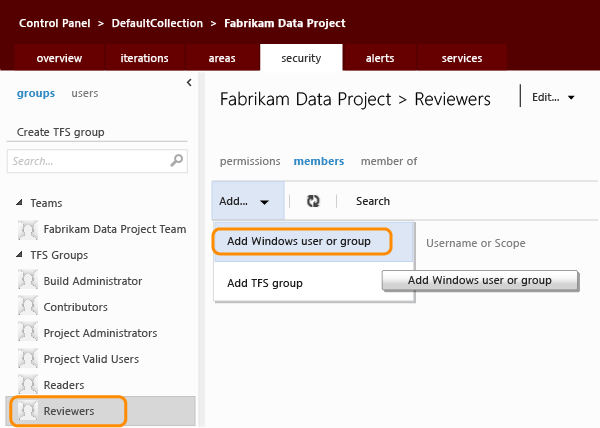Switch to the overview tab
The width and height of the screenshot is (600, 428).
coord(59,58)
